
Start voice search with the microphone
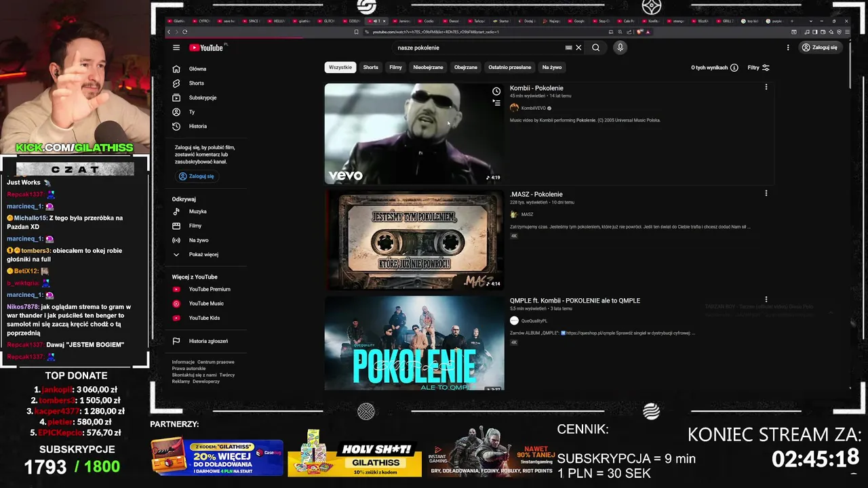click(620, 47)
